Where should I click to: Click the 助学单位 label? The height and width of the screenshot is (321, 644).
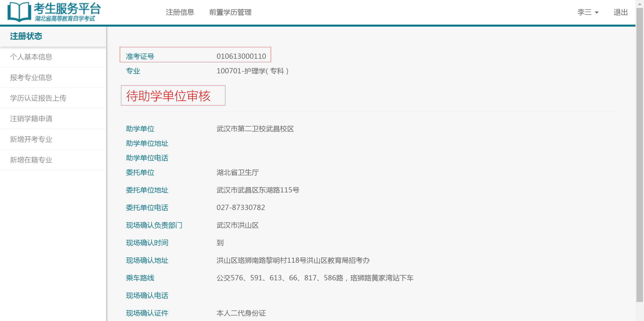[x=140, y=129]
